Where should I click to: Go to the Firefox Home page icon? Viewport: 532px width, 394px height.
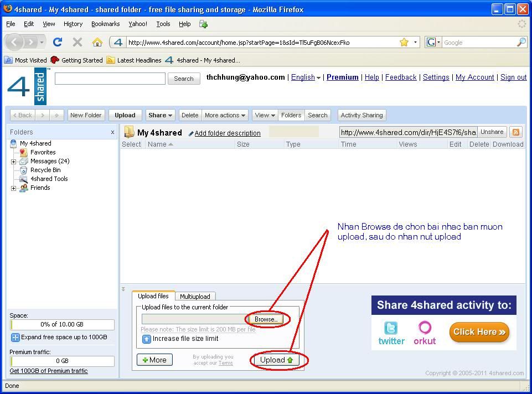coord(97,42)
